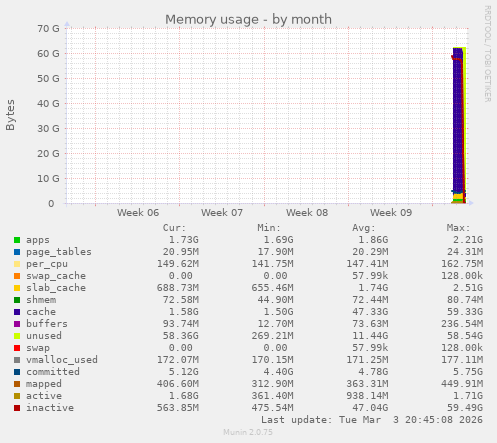Click the active min value 361.40M
This screenshot has height=443, width=497.
point(273,396)
